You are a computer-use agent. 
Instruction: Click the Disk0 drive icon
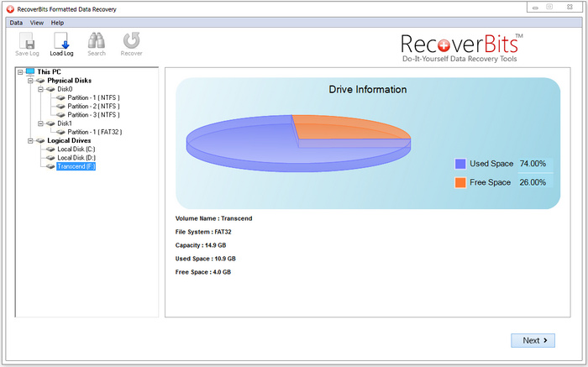pyautogui.click(x=50, y=89)
